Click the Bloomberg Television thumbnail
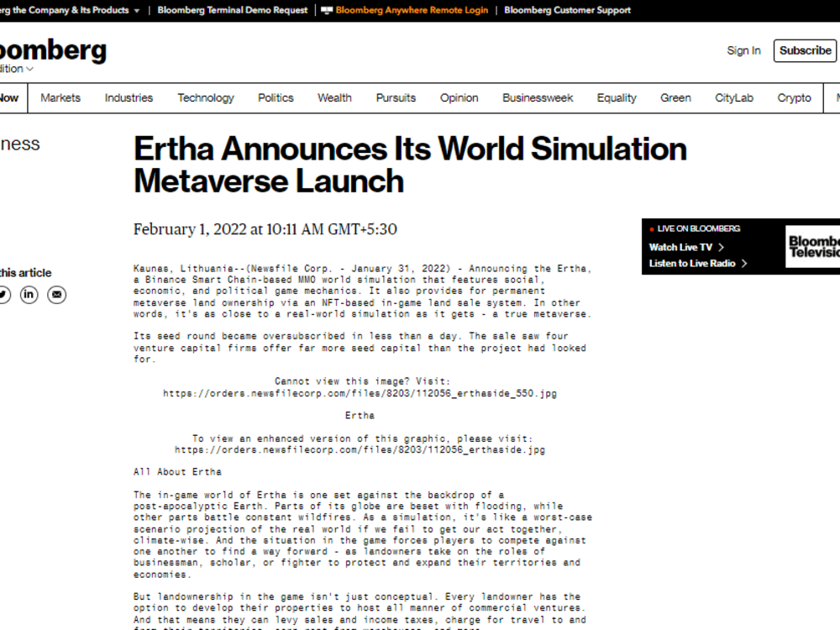This screenshot has height=630, width=840. [x=812, y=246]
